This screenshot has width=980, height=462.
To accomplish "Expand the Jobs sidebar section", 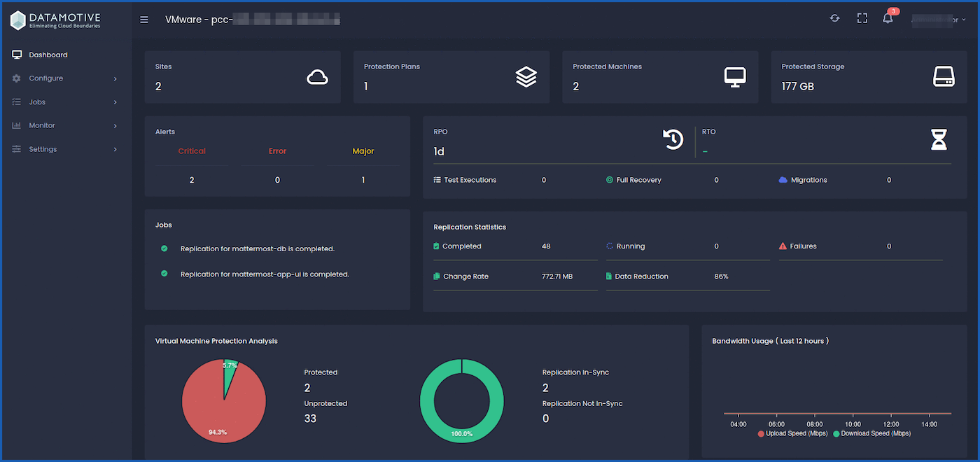I will click(64, 102).
